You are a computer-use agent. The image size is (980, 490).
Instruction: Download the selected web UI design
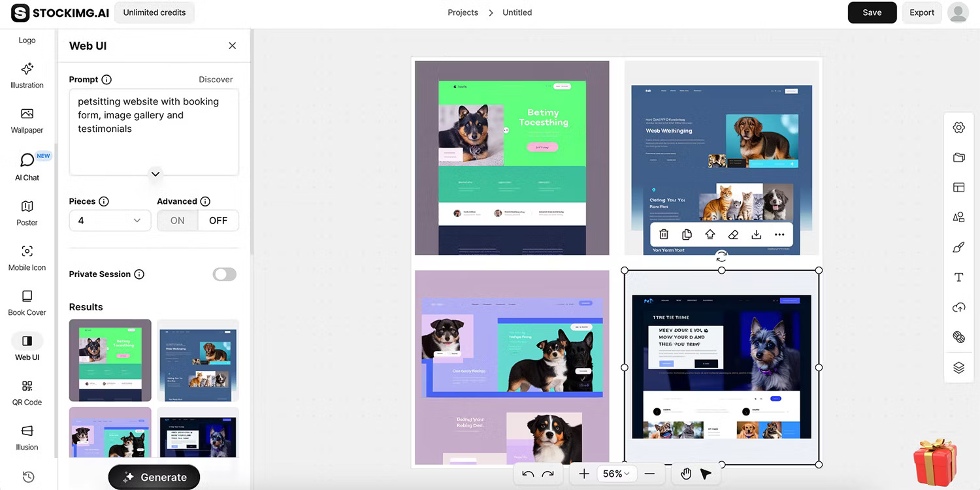[x=756, y=234]
